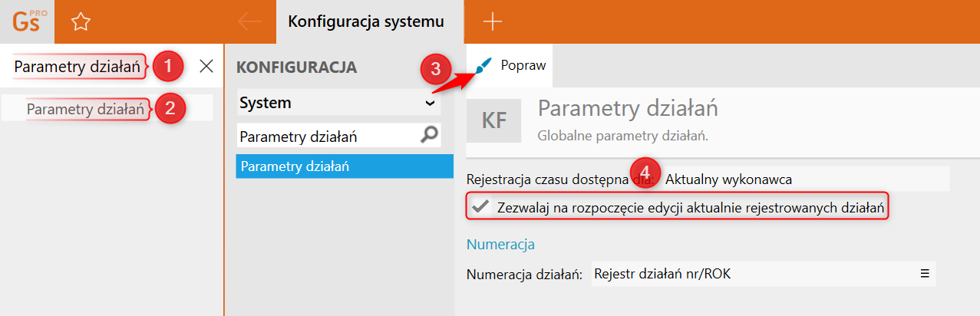Select Parametry działań in configuration list

(344, 166)
